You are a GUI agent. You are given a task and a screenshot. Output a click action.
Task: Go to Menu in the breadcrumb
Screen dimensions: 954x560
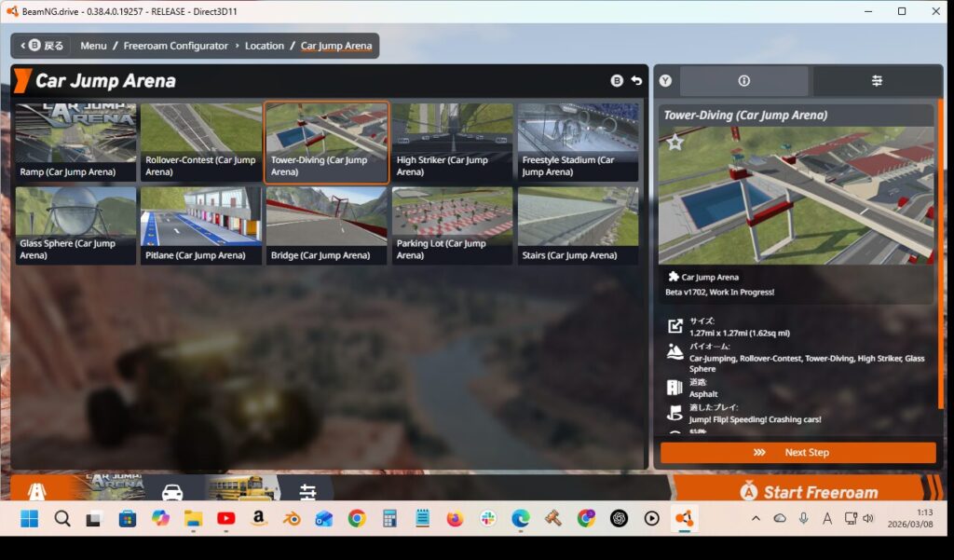click(x=93, y=46)
